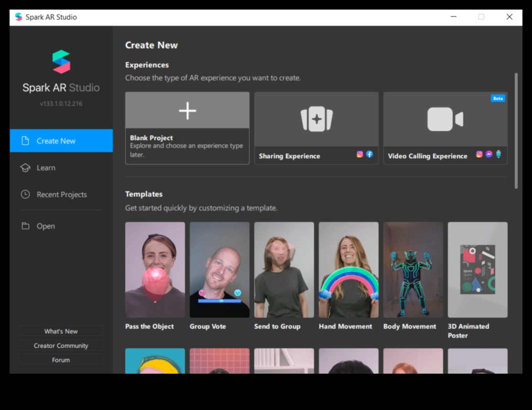Click the Spark AR Studio sidebar logo
Image resolution: width=532 pixels, height=410 pixels.
pos(61,62)
